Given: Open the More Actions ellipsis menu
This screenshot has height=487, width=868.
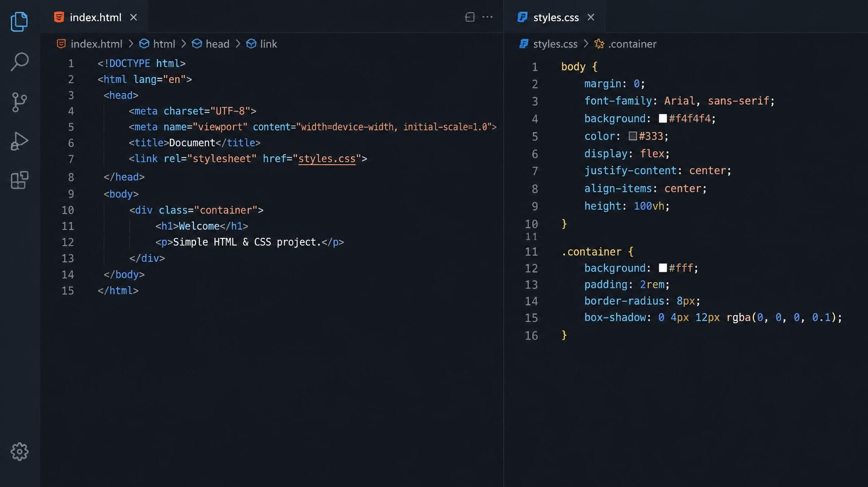Looking at the screenshot, I should (487, 17).
